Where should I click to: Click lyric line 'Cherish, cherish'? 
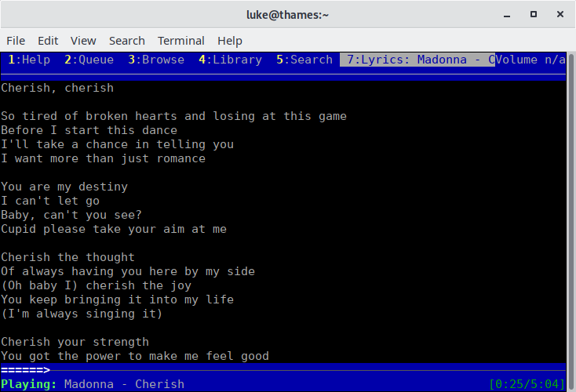pyautogui.click(x=57, y=88)
